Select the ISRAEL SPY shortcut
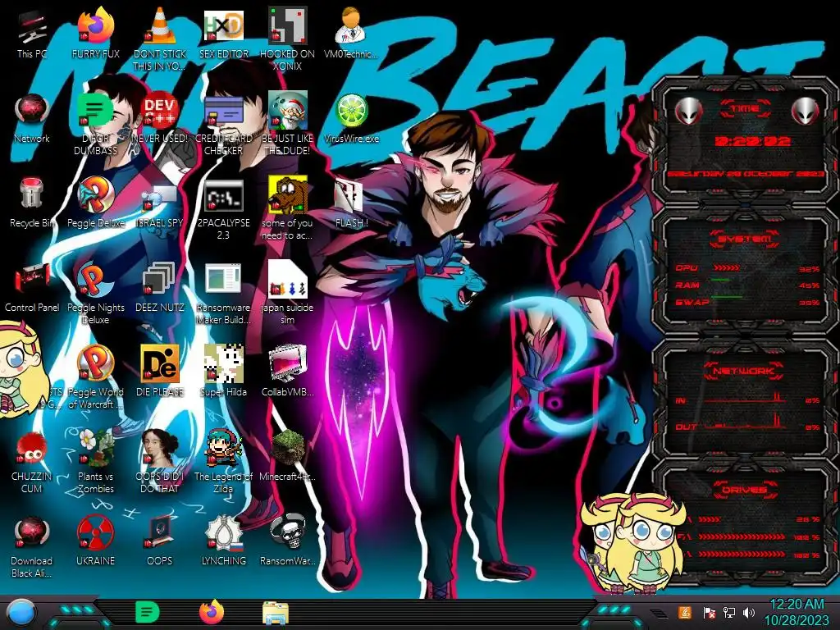This screenshot has height=630, width=840. click(x=159, y=206)
